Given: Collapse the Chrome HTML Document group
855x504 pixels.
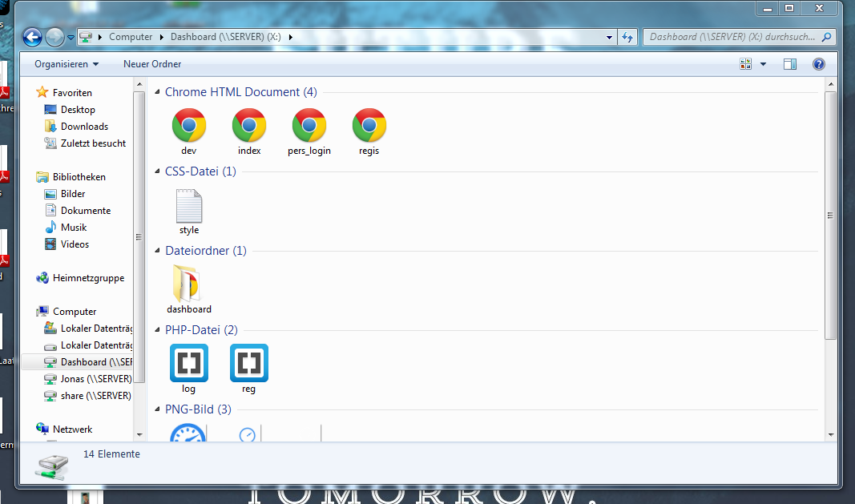Looking at the screenshot, I should click(x=157, y=92).
